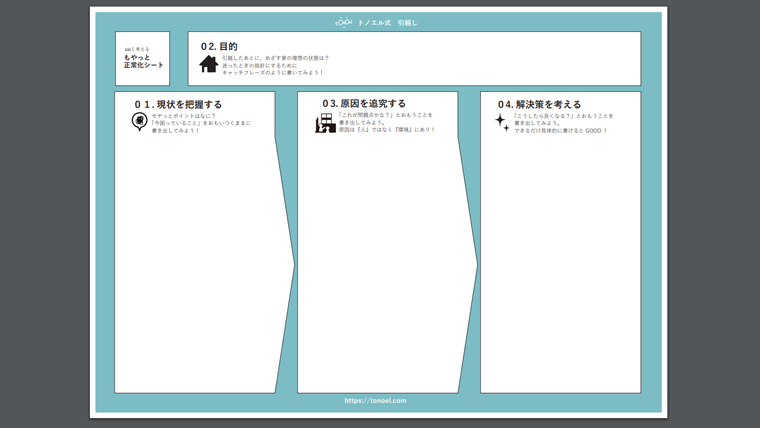Screen dimensions: 760x428
Task: Select the 04. 解決策を考える heading
Action: click(x=539, y=104)
